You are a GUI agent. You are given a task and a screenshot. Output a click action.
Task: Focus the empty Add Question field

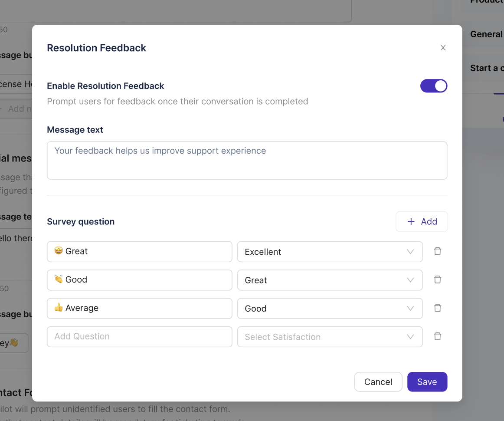140,337
